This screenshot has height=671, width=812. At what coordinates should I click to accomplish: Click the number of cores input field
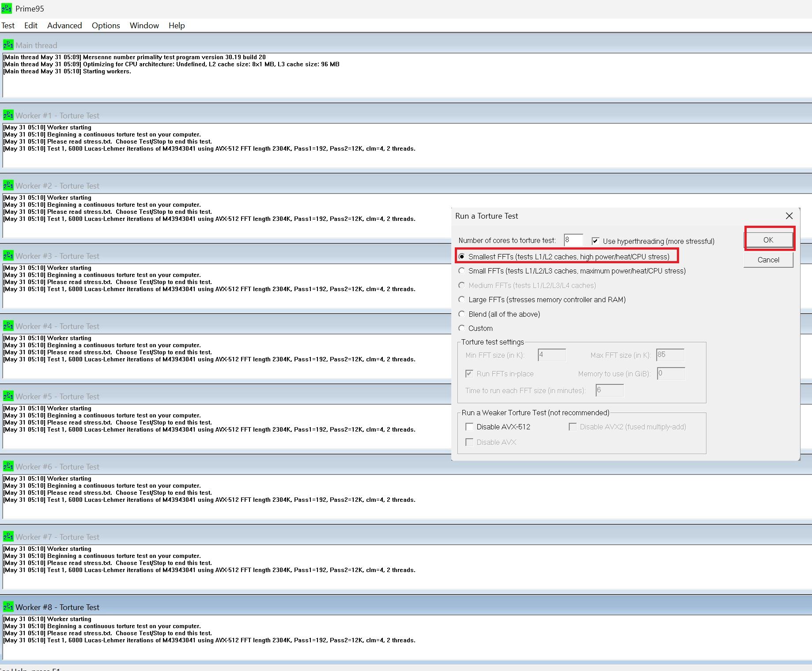[573, 240]
